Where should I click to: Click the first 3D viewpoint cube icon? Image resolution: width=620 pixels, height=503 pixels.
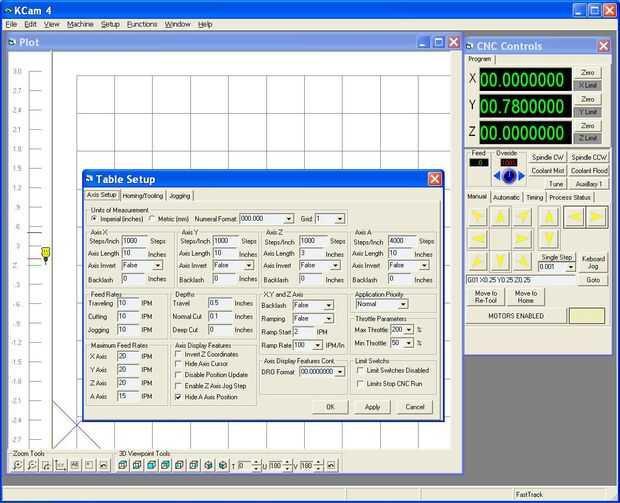point(122,465)
